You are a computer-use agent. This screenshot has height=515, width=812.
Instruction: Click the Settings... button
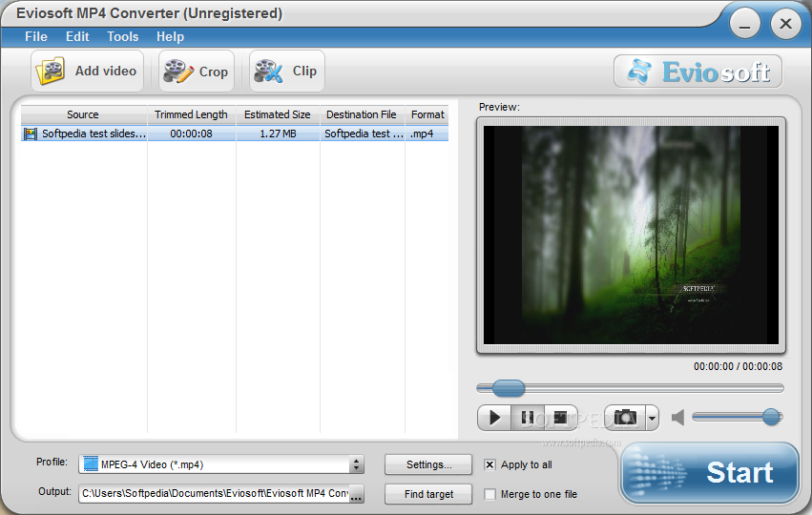tap(428, 464)
